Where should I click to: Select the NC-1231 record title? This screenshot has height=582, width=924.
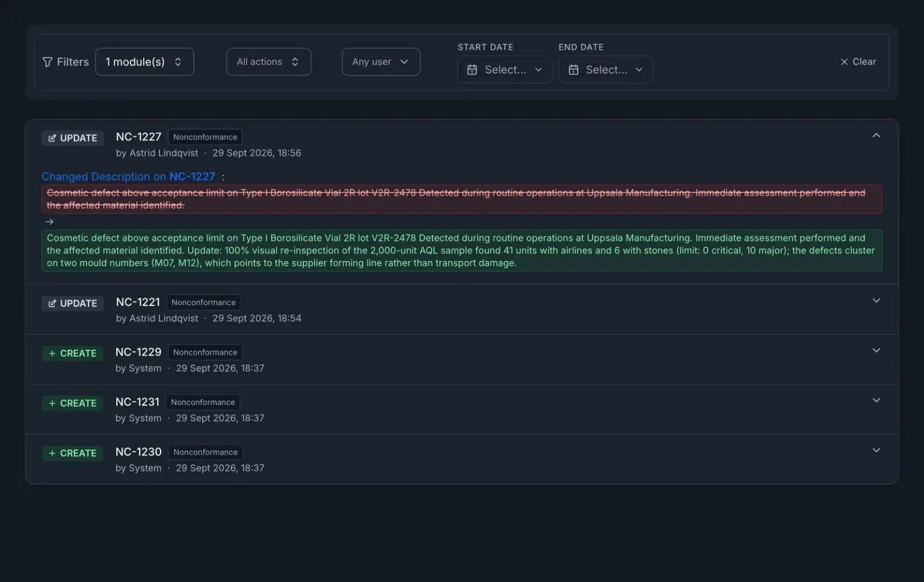tap(137, 402)
